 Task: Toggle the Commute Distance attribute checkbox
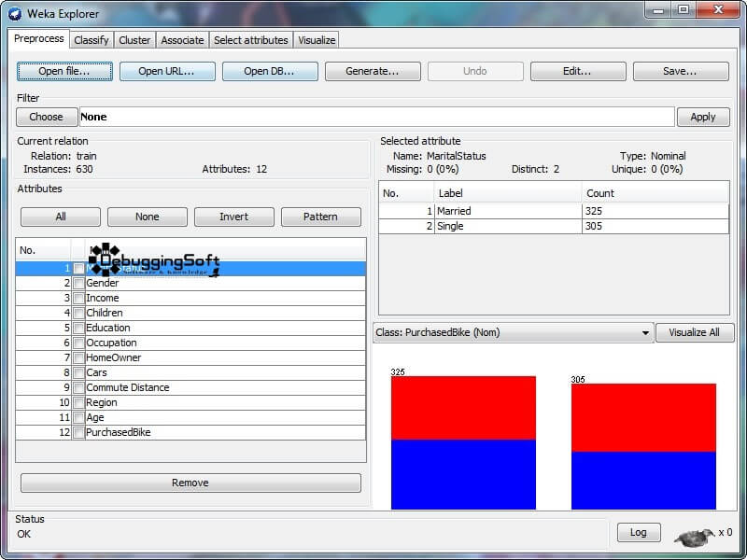78,388
